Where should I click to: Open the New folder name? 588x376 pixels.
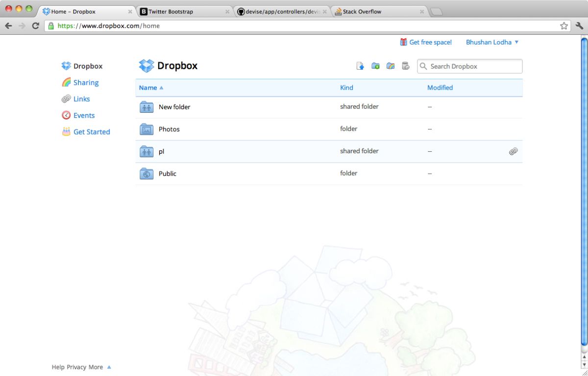tap(174, 107)
